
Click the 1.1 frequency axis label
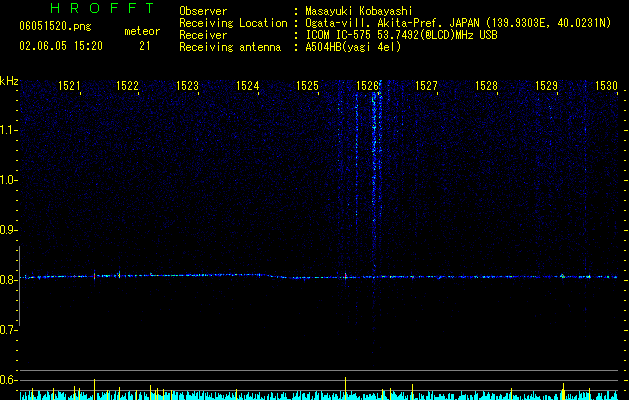pos(9,130)
